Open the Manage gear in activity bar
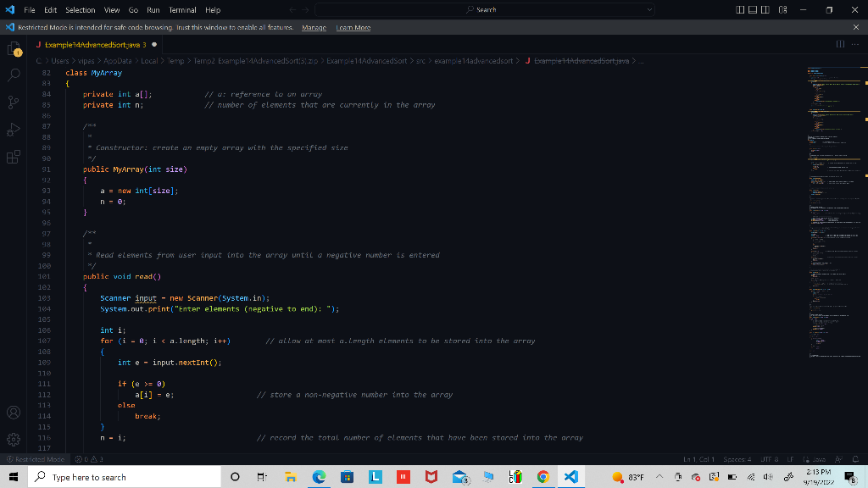This screenshot has width=868, height=488. tap(14, 440)
